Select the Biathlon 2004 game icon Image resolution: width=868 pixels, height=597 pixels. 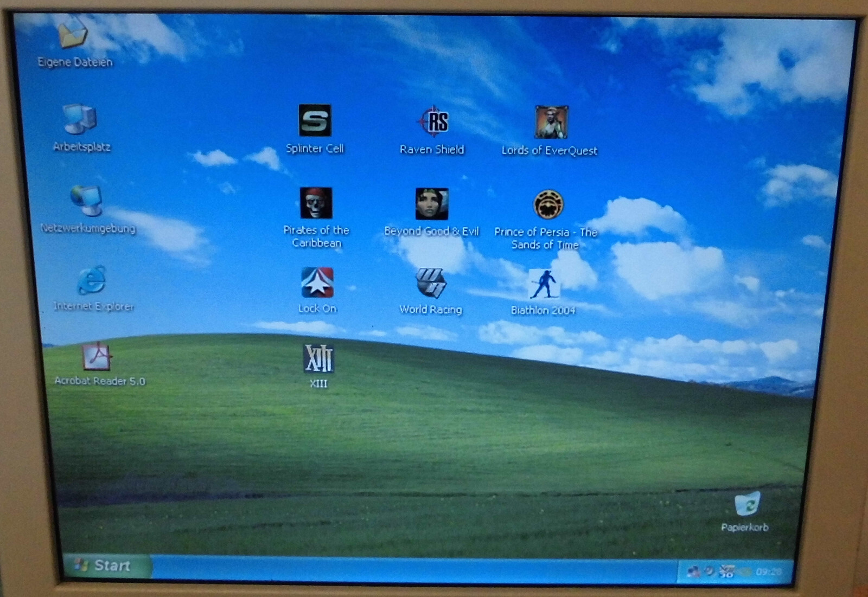click(x=544, y=284)
